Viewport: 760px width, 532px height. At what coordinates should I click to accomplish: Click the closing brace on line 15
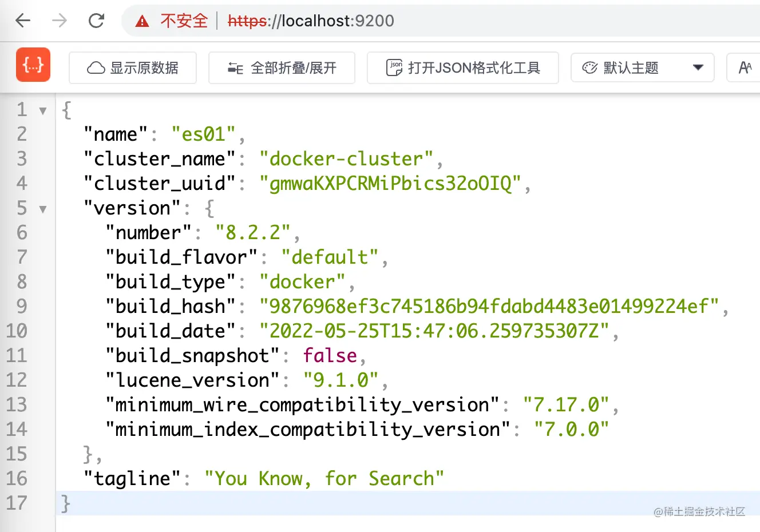pos(88,455)
